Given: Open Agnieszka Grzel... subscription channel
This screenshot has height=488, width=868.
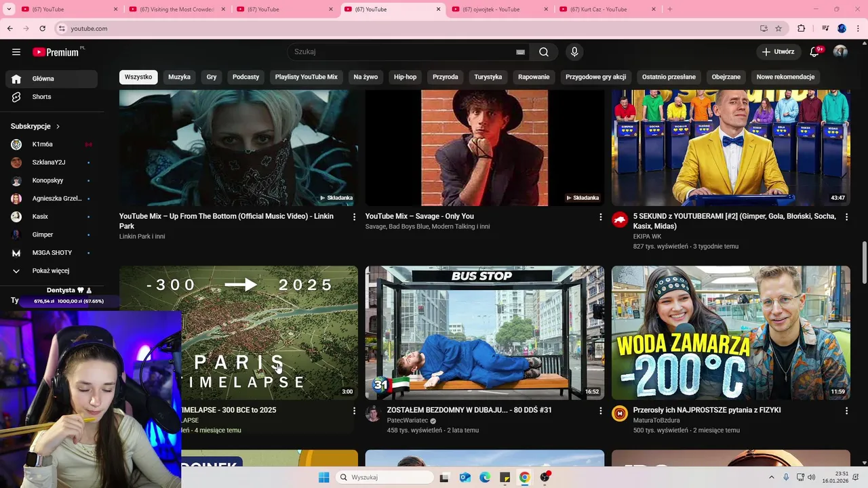Looking at the screenshot, I should point(52,199).
